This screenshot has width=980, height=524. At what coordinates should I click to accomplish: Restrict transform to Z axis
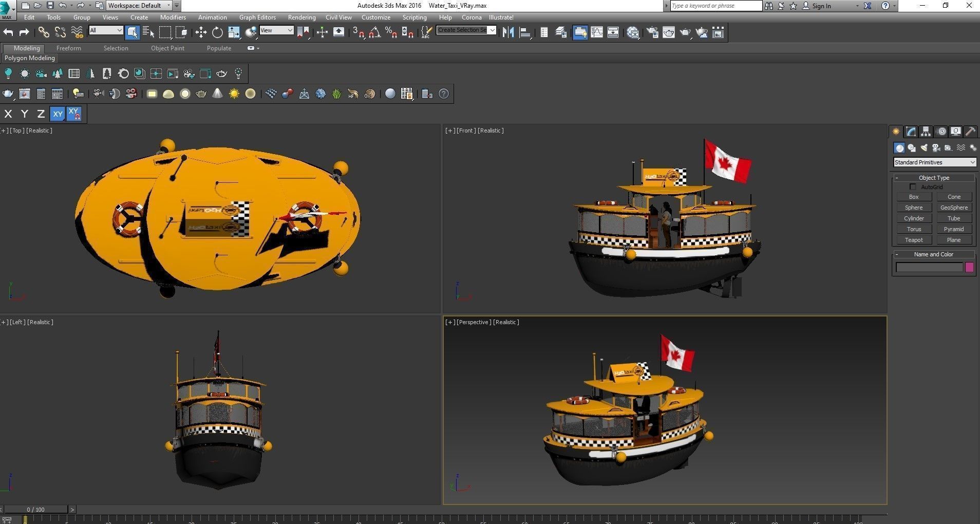pos(41,114)
